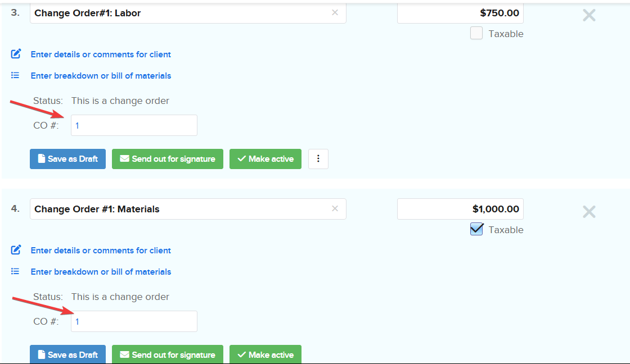Click the breakdown list icon for item 3
Viewport: 630px width, 364px height.
pyautogui.click(x=16, y=75)
